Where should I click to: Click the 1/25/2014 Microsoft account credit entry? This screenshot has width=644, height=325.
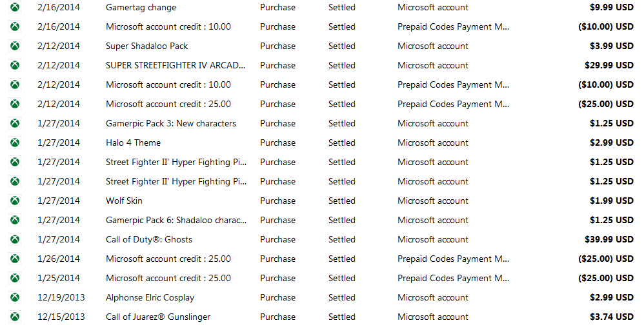(x=168, y=278)
